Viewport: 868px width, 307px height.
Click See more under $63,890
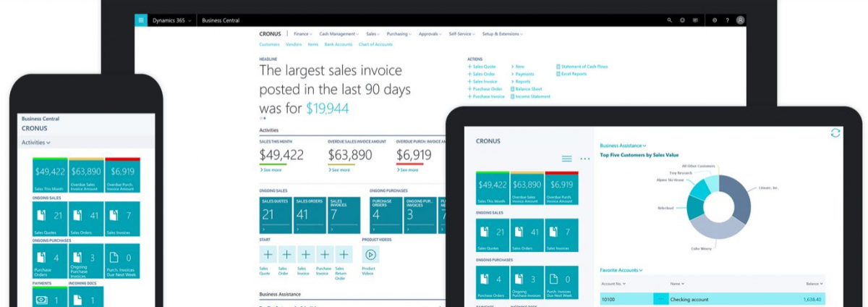click(x=339, y=170)
